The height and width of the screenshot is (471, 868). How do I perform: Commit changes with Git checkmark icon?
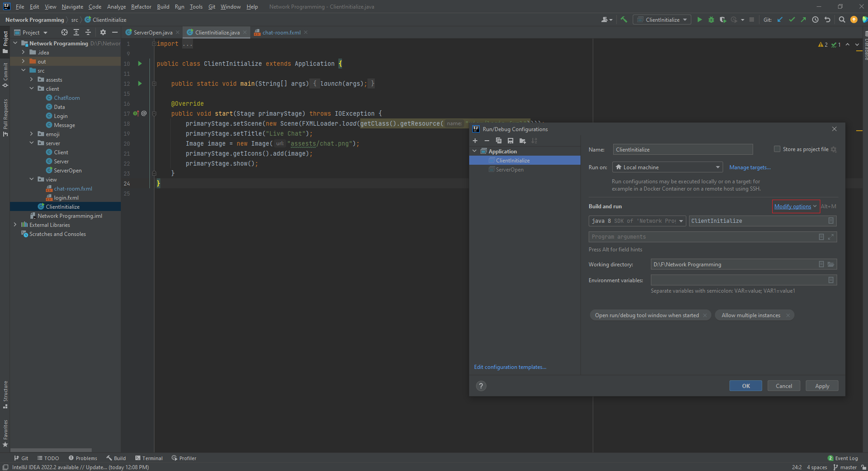pos(792,20)
